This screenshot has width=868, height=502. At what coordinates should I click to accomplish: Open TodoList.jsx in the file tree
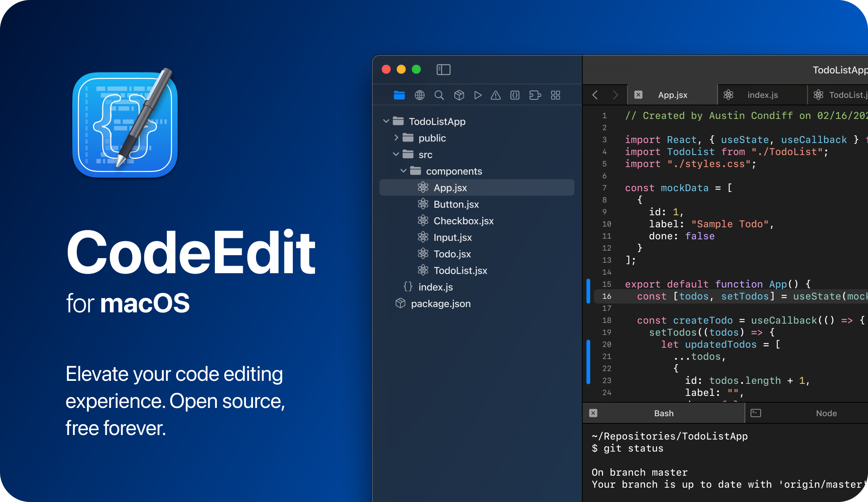[x=477, y=270]
